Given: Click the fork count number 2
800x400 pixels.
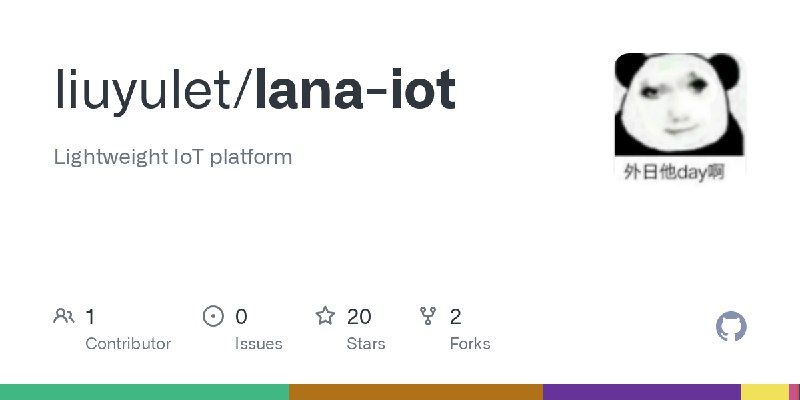Looking at the screenshot, I should 456,317.
